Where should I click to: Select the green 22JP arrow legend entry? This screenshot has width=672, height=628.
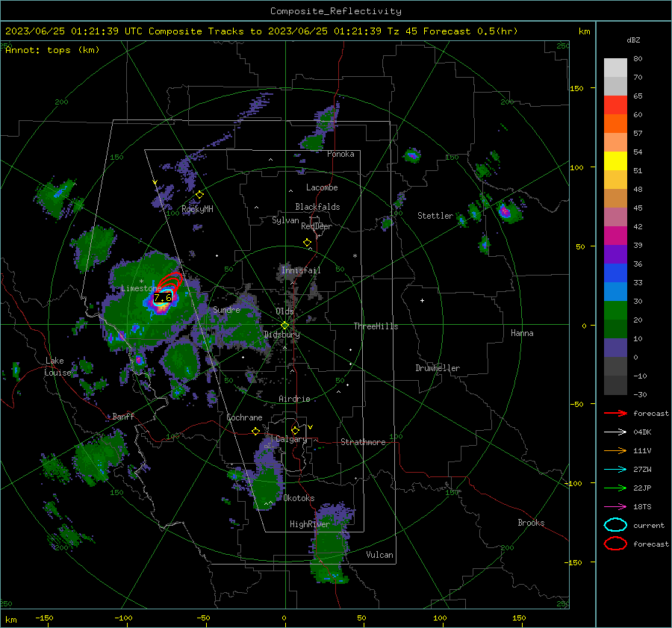click(x=615, y=488)
